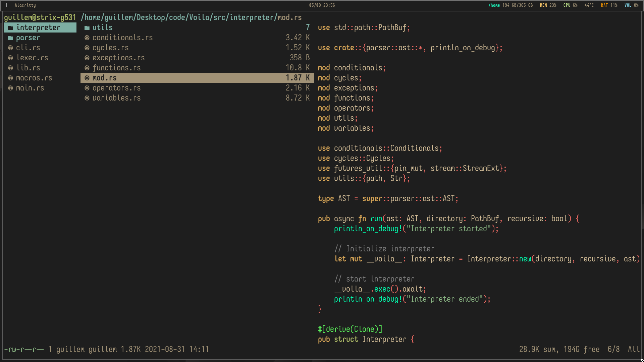Click the Rust icon beside conditionals.rs
The image size is (644, 362).
point(87,38)
